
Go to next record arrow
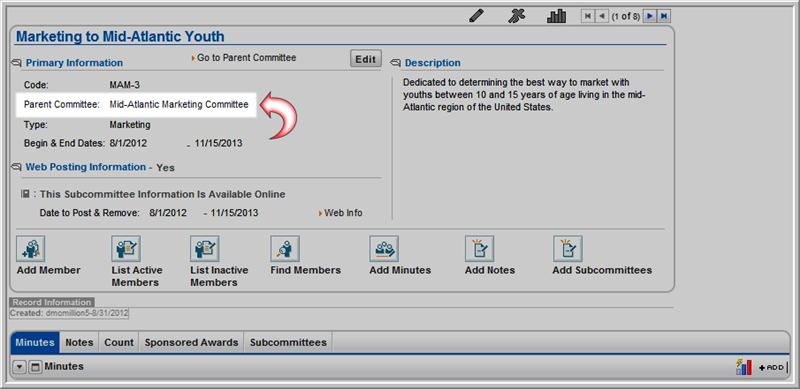(649, 16)
